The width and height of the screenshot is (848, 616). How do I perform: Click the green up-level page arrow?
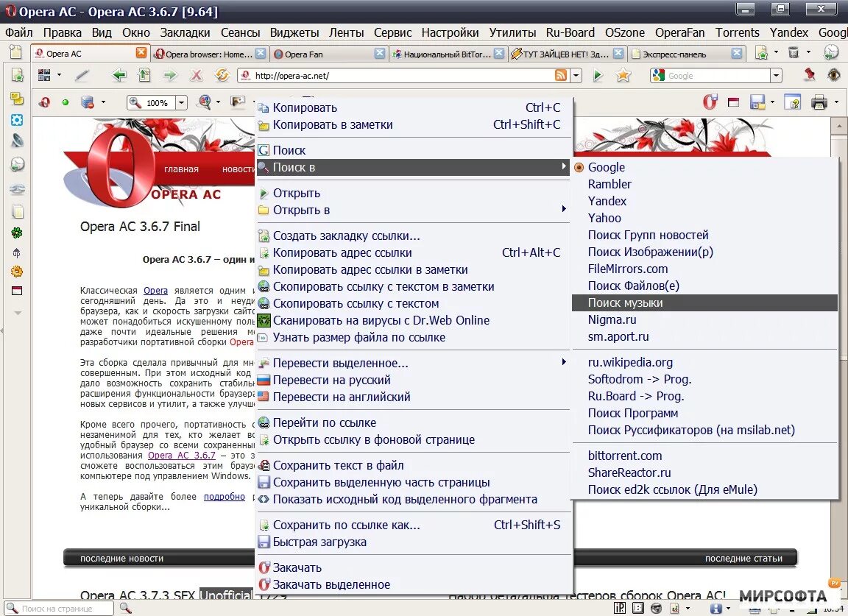tap(144, 75)
